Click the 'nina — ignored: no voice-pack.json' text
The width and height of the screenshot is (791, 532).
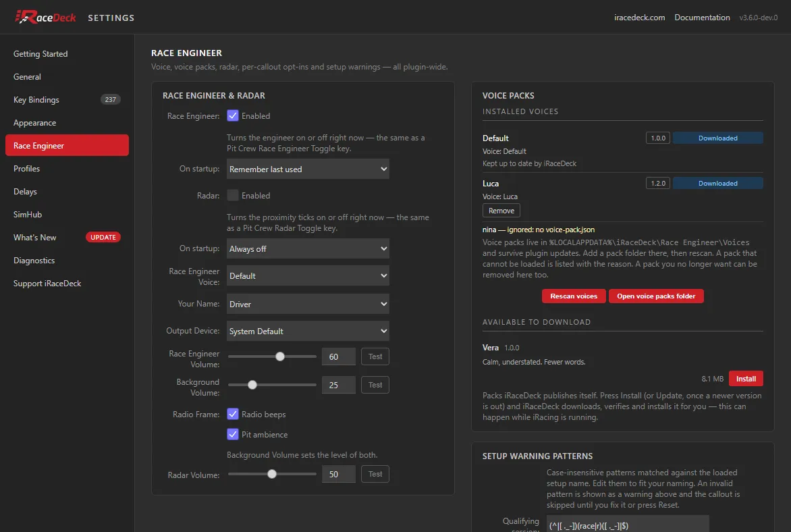tap(539, 230)
